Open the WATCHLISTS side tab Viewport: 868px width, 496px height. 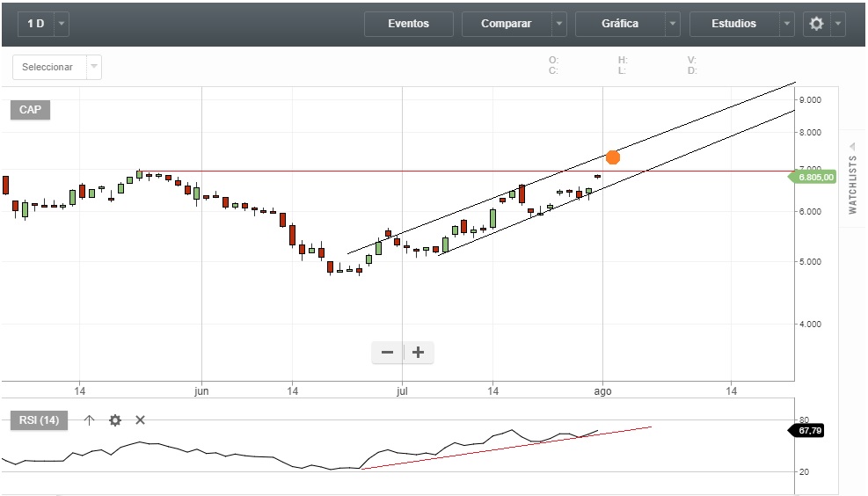pyautogui.click(x=852, y=179)
